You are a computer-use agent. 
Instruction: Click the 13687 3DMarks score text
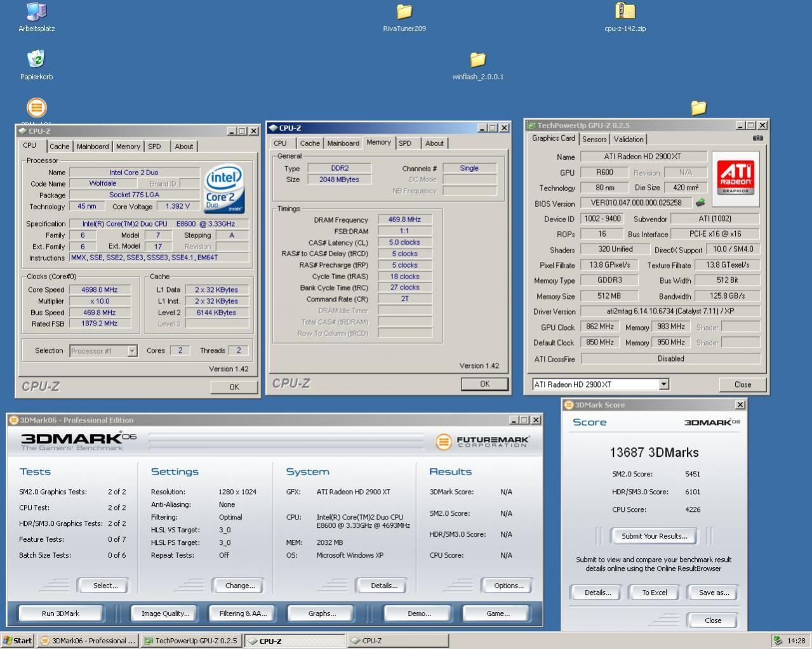[654, 453]
